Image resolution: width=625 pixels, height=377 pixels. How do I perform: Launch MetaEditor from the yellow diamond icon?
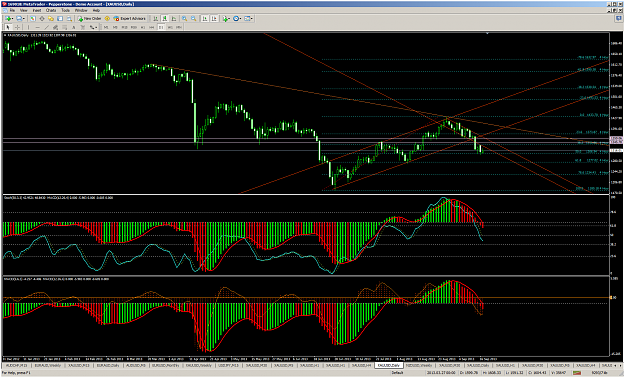tap(107, 18)
